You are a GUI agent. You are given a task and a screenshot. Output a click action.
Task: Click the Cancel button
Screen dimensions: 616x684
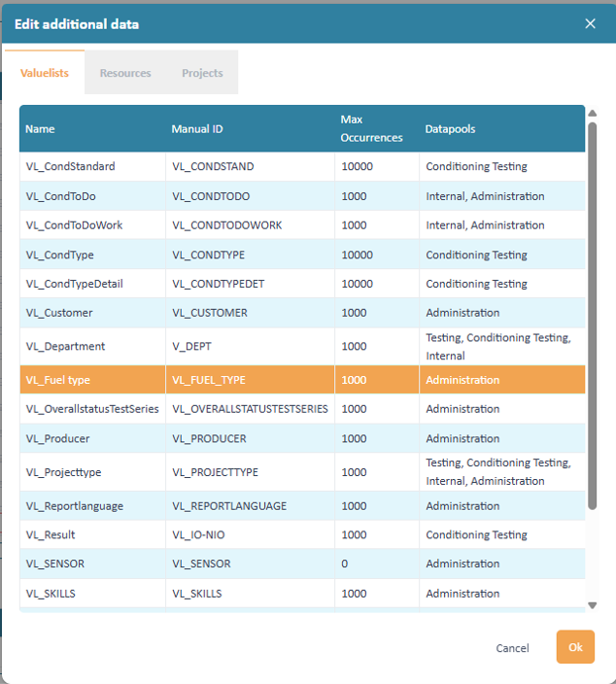pos(512,648)
